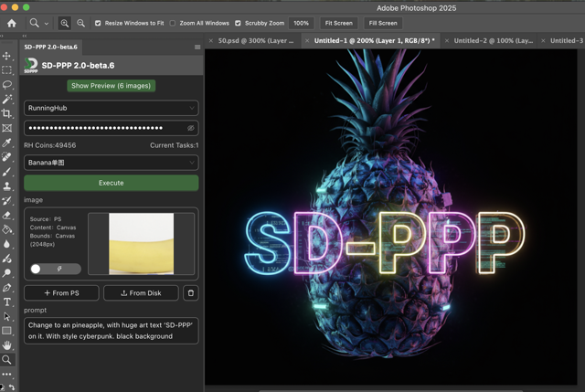Switch to the Untitled-1 document tab

click(374, 40)
